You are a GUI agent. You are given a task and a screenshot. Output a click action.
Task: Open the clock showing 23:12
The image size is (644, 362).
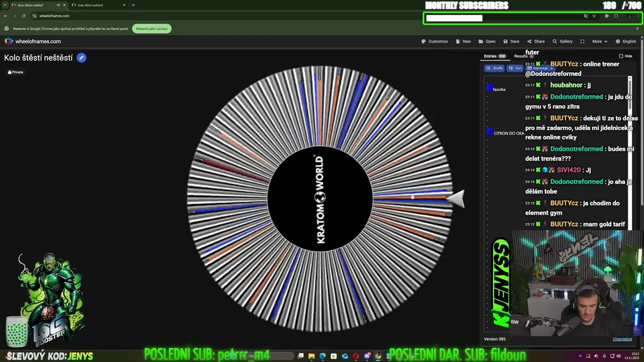tap(631, 356)
